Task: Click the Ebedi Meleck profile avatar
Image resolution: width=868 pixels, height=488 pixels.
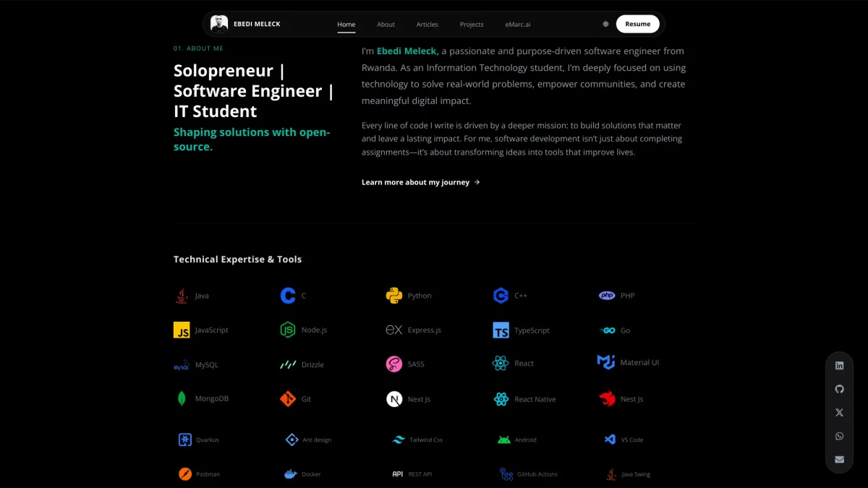Action: click(219, 24)
